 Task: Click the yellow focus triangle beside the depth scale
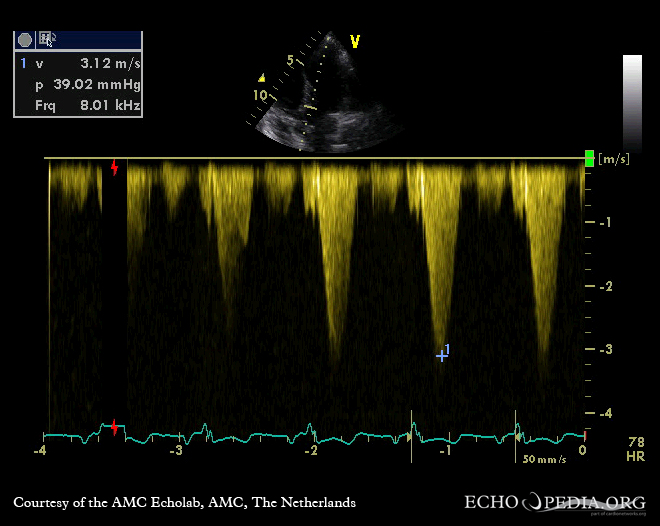261,77
